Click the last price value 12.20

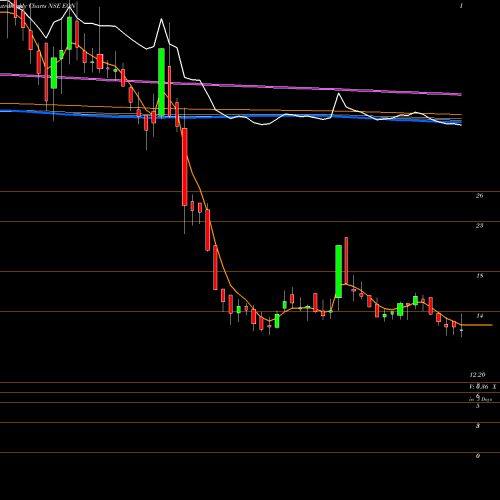point(478,375)
